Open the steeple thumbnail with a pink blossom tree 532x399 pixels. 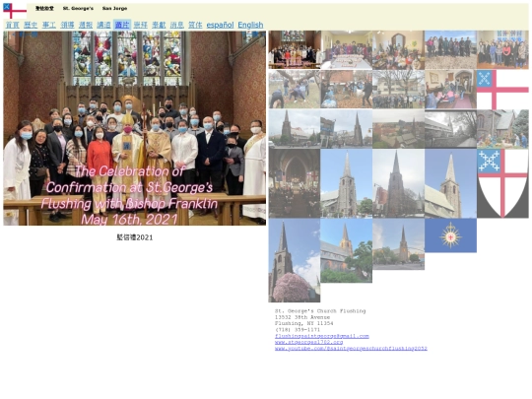tap(295, 260)
